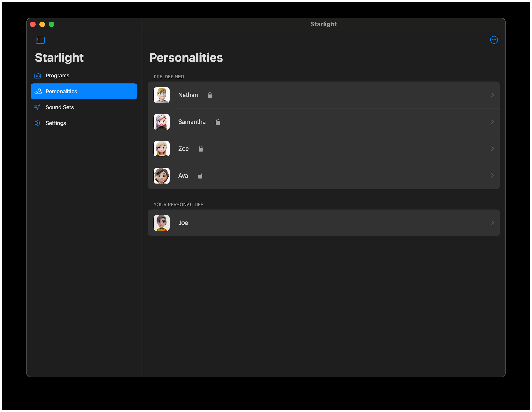
Task: Expand Joe's row using the chevron
Action: click(x=492, y=223)
